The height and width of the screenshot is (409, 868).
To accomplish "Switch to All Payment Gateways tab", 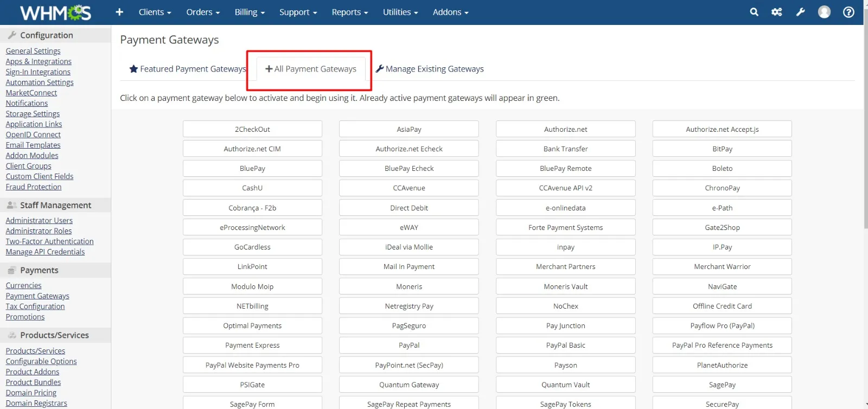I will 311,69.
